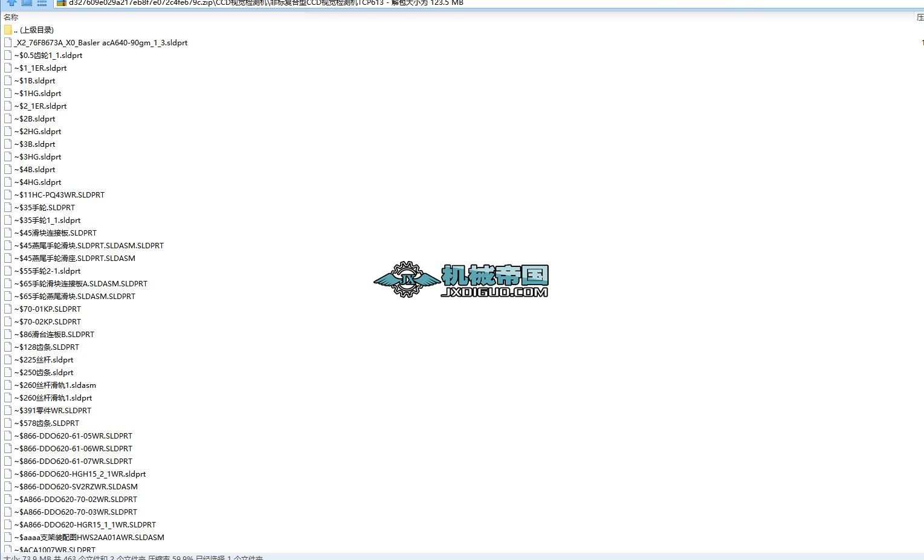Select the file ~$260丝杆滑轨1.sldprt
This screenshot has height=560, width=924.
[53, 398]
